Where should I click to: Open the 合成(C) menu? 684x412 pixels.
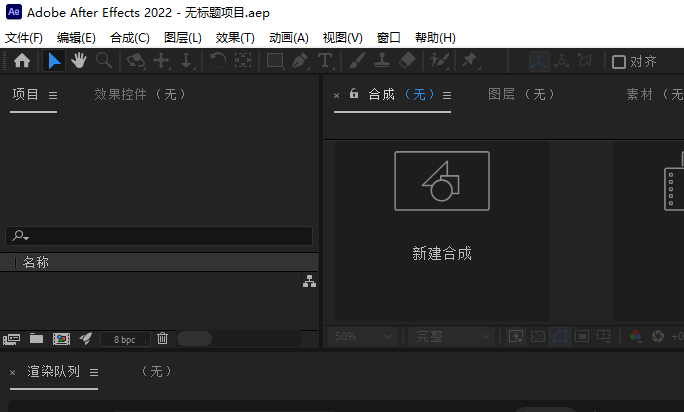(130, 38)
